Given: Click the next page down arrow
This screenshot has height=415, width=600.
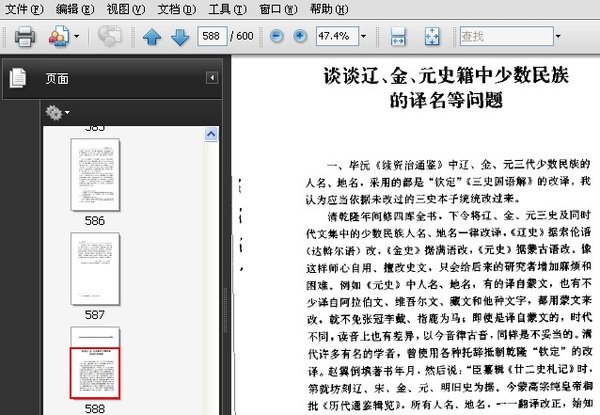Looking at the screenshot, I should (x=179, y=38).
